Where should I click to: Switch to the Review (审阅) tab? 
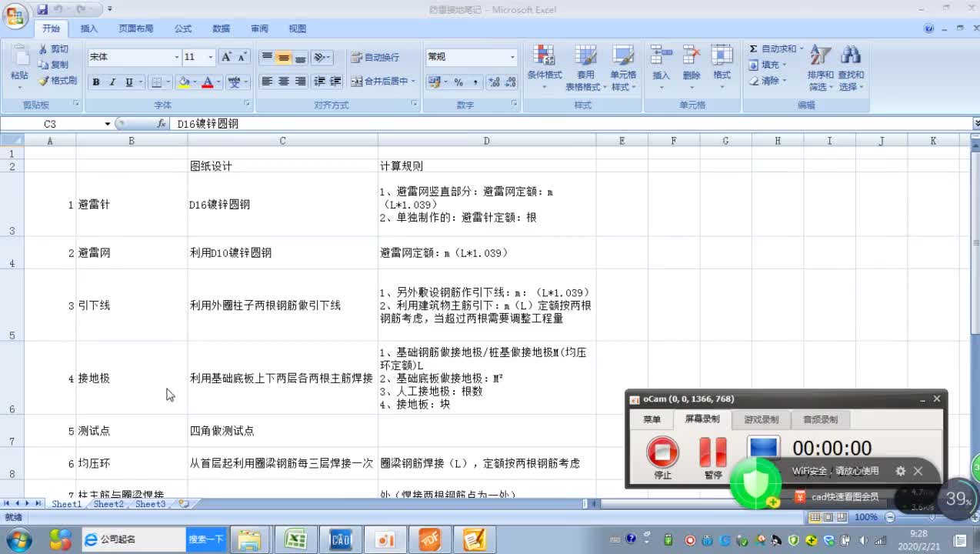click(x=259, y=28)
